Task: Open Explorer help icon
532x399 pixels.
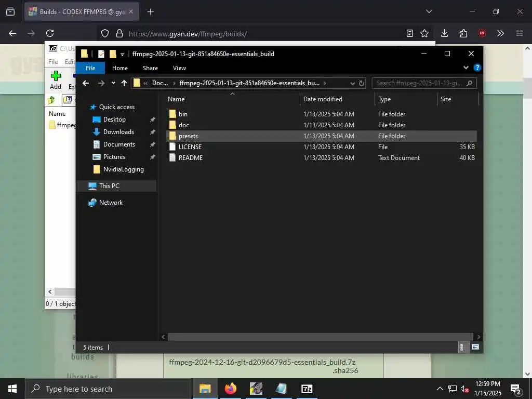Action: coord(477,68)
